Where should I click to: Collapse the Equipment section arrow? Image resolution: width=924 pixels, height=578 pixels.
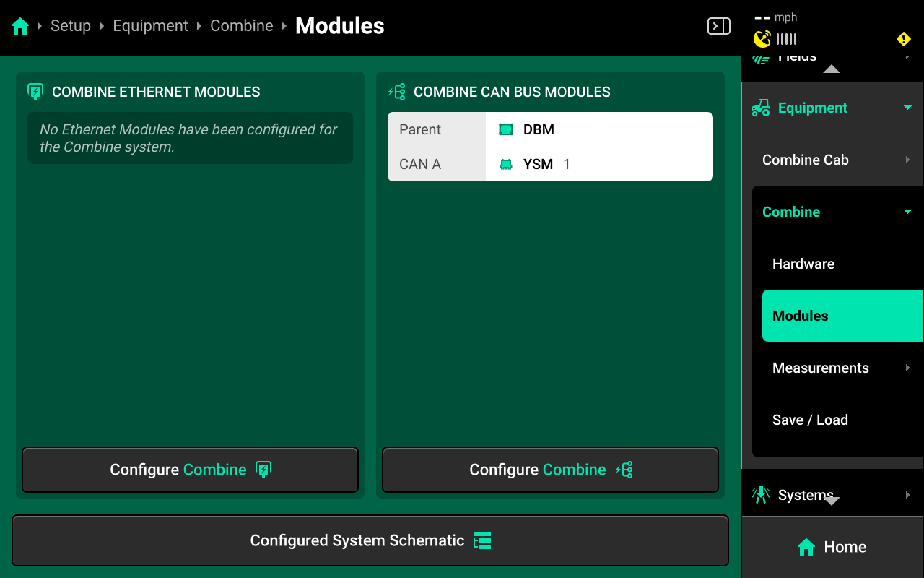pos(907,108)
